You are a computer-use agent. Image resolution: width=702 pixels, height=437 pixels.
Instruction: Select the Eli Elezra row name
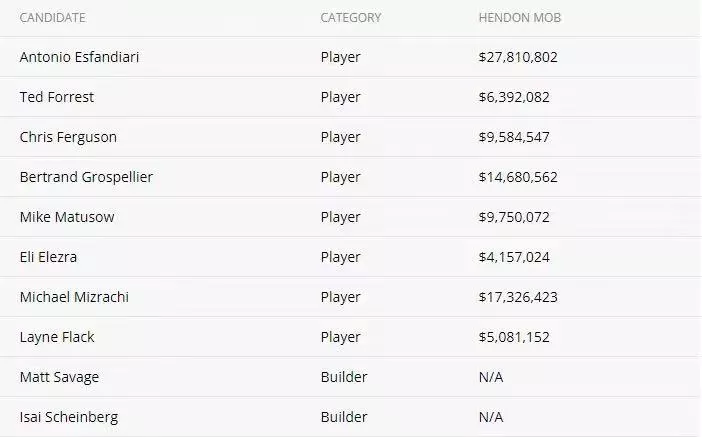[48, 257]
